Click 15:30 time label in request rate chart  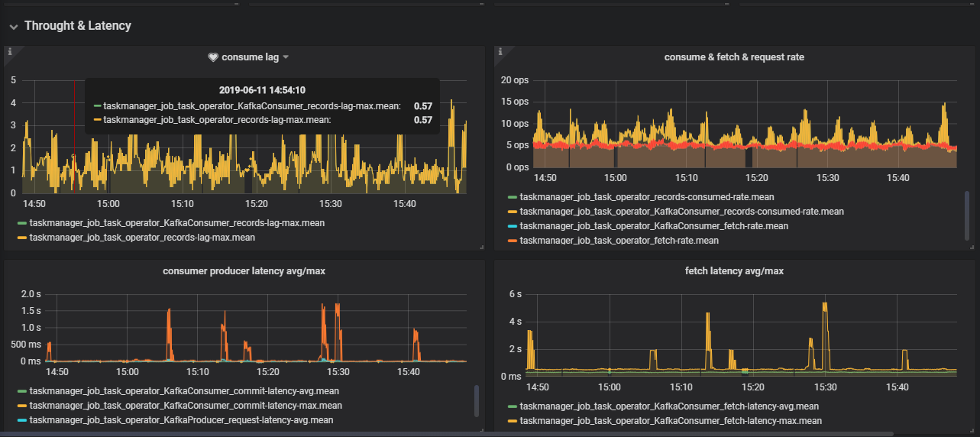(827, 177)
